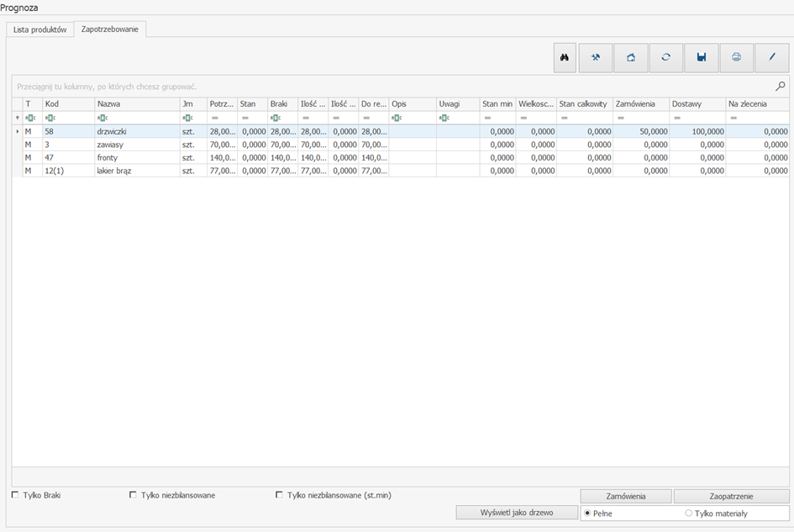The width and height of the screenshot is (794, 532).
Task: Toggle Tylko niezbilansowane (st.min) checkbox
Action: pyautogui.click(x=279, y=495)
